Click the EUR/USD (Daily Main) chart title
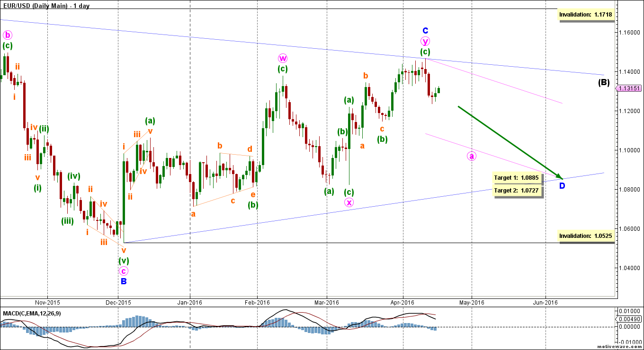This screenshot has width=644, height=350. coord(45,6)
